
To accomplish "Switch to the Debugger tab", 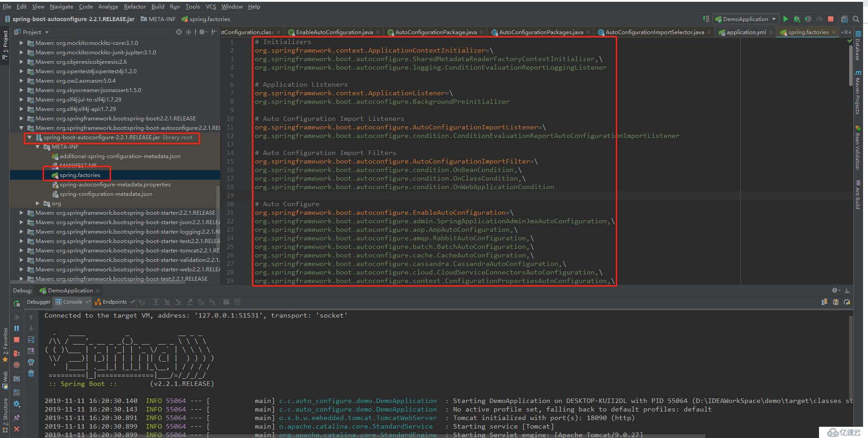I will click(39, 302).
